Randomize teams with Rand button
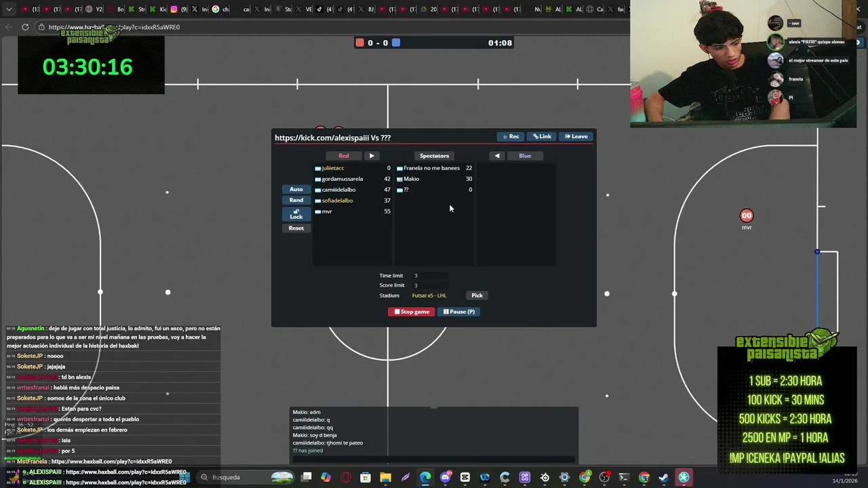The height and width of the screenshot is (488, 868). click(x=296, y=200)
